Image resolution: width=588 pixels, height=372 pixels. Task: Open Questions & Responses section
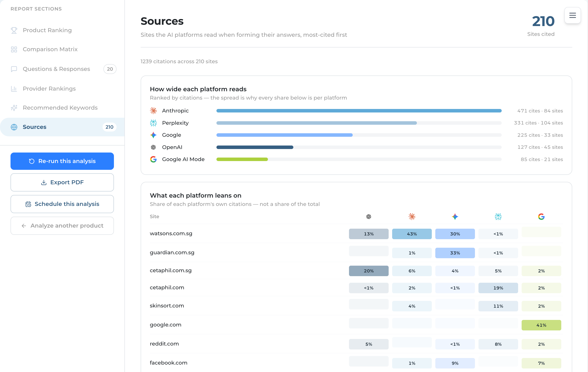62,69
